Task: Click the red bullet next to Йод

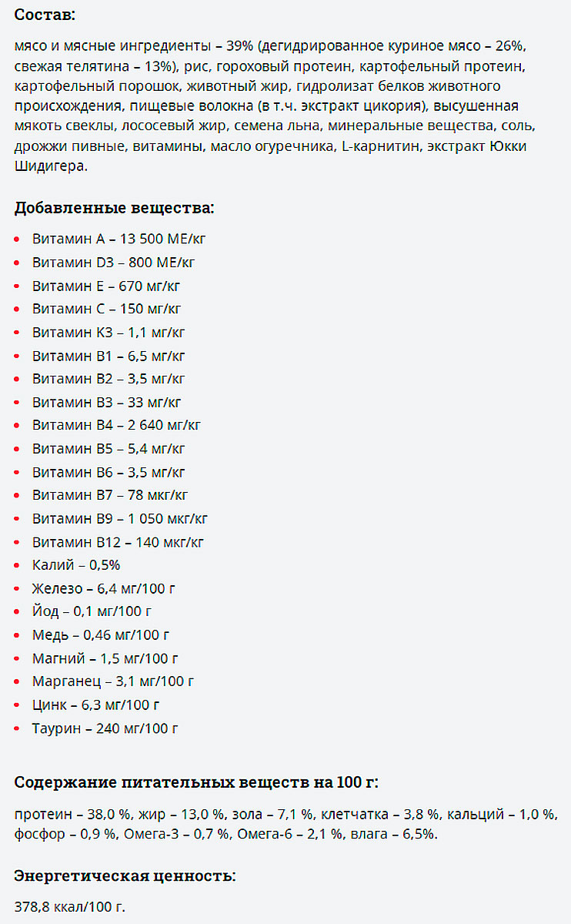Action: click(x=18, y=612)
